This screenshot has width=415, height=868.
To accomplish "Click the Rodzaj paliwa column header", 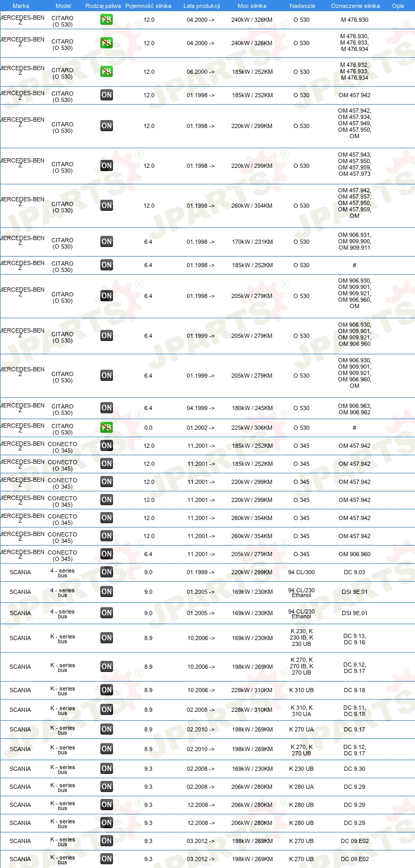I will click(103, 6).
